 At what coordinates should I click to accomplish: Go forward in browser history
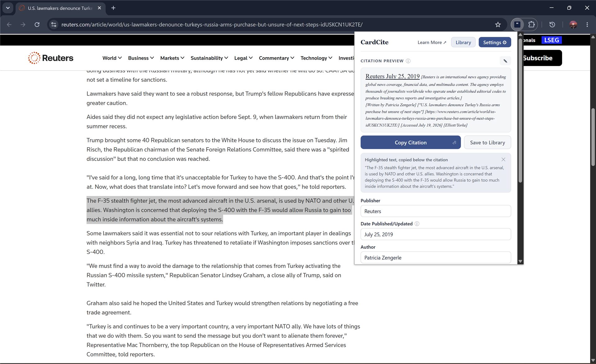(x=23, y=25)
